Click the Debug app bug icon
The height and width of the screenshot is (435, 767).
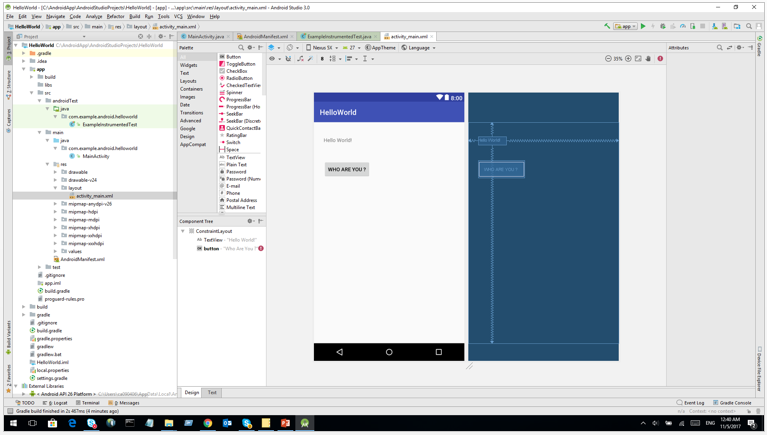662,26
